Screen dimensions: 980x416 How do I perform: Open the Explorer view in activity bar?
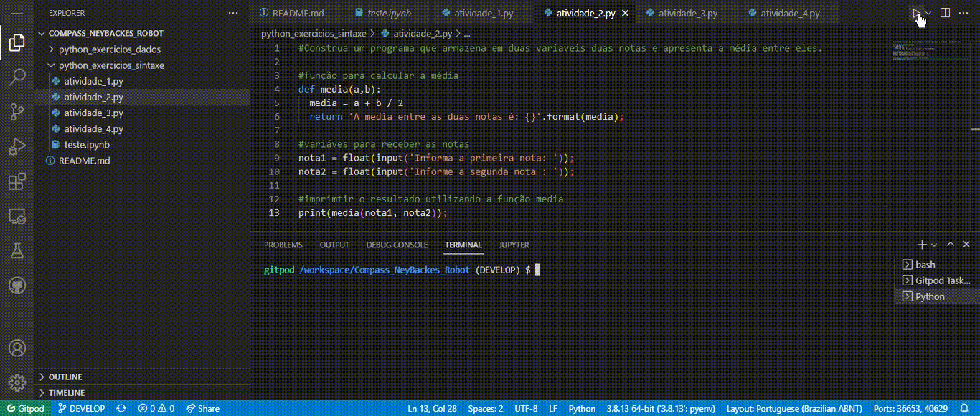17,44
